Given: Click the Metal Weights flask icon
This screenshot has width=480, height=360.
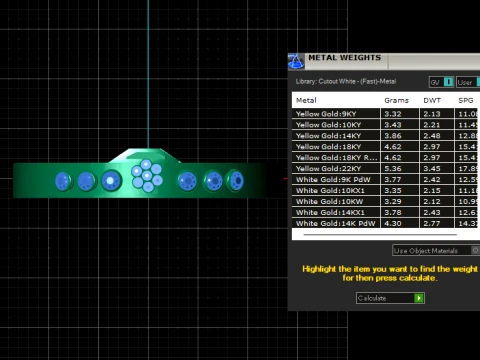Looking at the screenshot, I should [296, 61].
